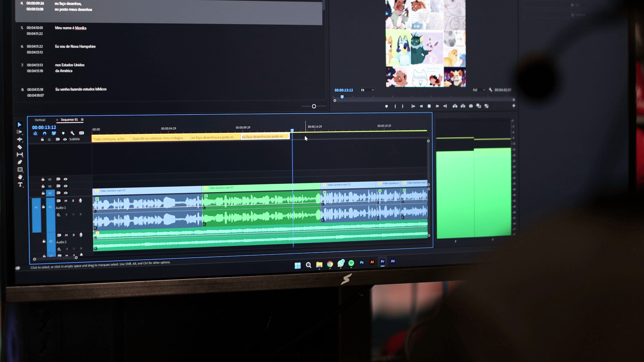Select the Hand tool

[x=20, y=177]
